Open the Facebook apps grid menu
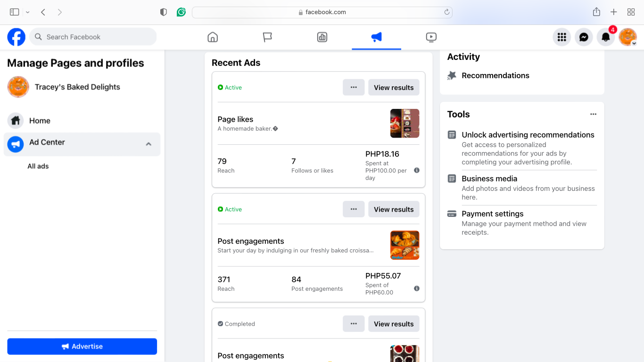This screenshot has height=362, width=644. point(561,37)
